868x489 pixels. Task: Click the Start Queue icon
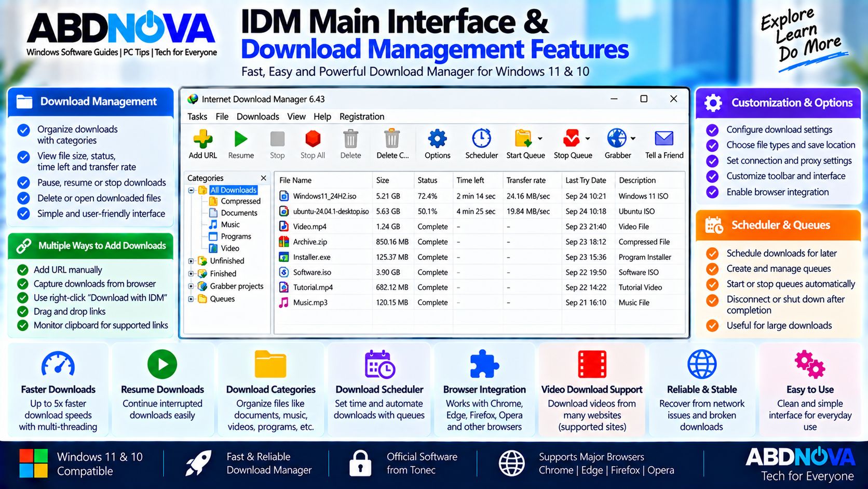click(x=523, y=139)
